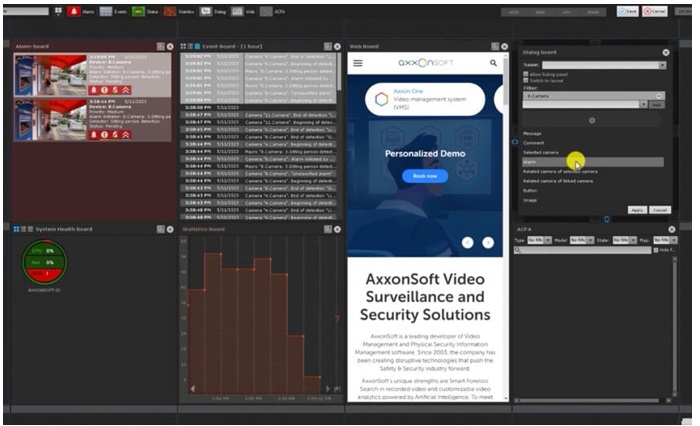Screen dimensions: 700x426
Task: Click the Cancel button at top right
Action: tap(655, 11)
